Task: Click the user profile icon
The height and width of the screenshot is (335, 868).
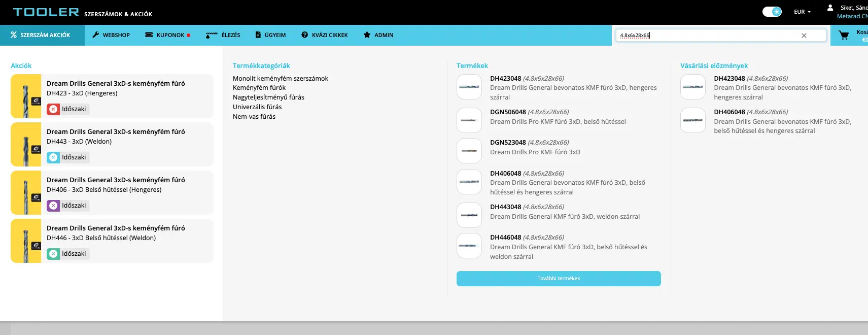Action: pyautogui.click(x=830, y=8)
